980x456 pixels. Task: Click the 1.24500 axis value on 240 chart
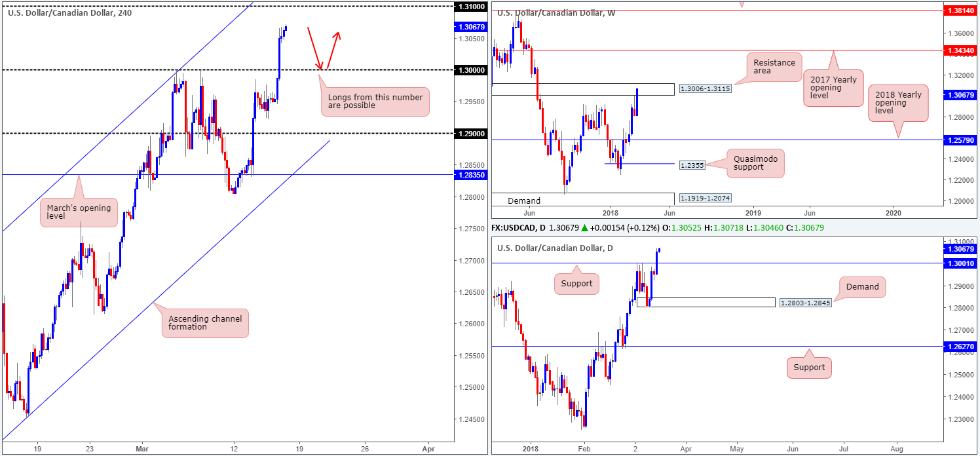tap(472, 419)
